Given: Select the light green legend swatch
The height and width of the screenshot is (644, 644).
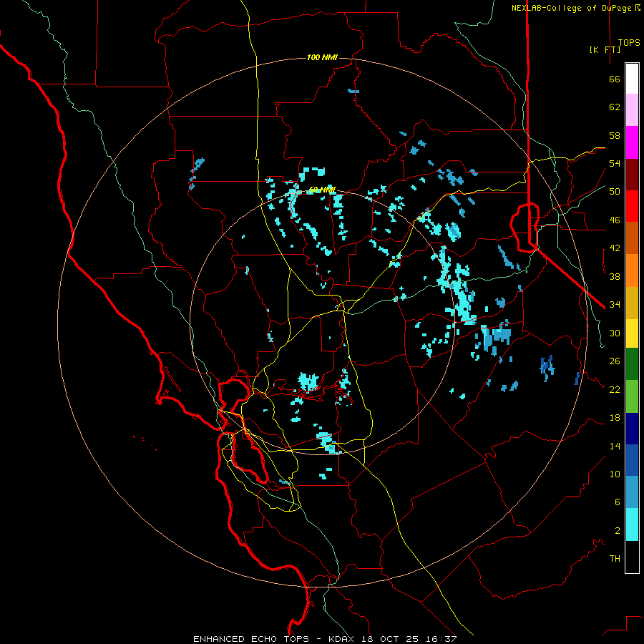Looking at the screenshot, I should (x=632, y=396).
